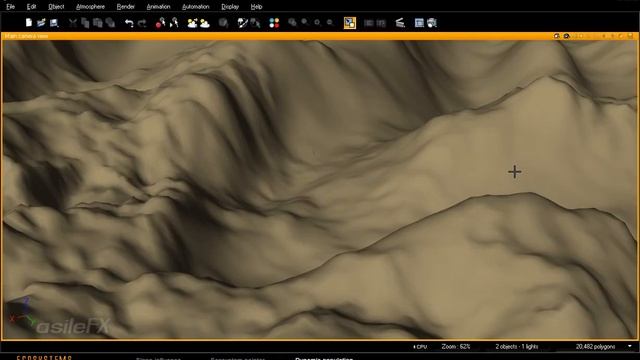Click the grey sphere material icon
Viewport: 640px width, 360px height.
[223, 23]
